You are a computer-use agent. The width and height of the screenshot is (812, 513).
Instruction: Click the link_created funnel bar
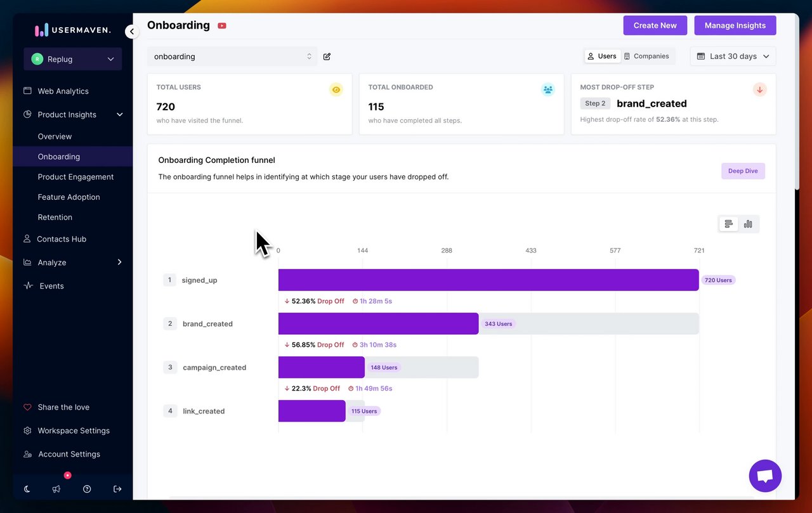312,412
